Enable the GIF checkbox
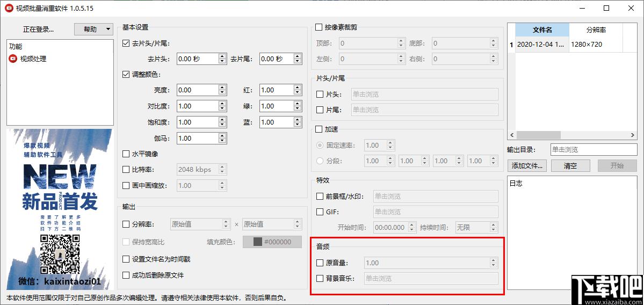644x305 pixels. pos(320,212)
